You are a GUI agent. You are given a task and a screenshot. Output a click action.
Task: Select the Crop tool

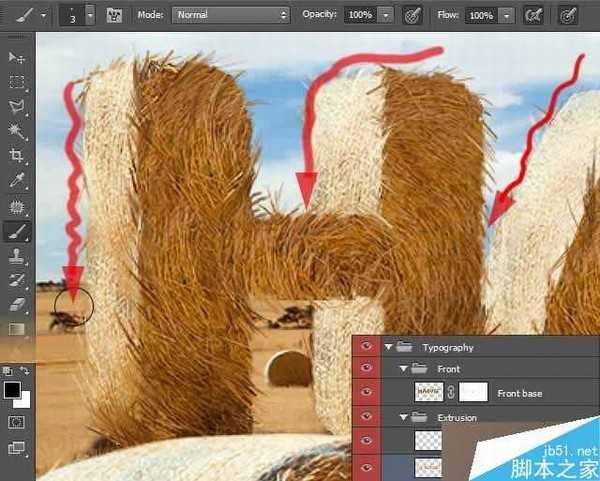pyautogui.click(x=17, y=156)
